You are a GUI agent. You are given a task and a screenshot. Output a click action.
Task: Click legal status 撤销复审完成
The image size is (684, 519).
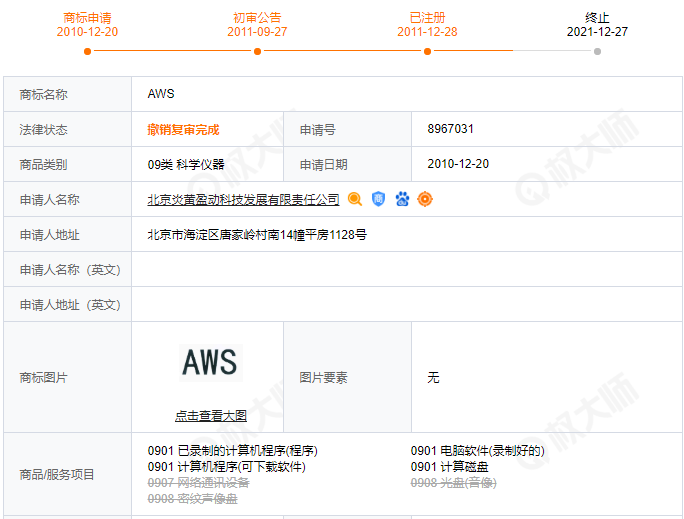183,130
